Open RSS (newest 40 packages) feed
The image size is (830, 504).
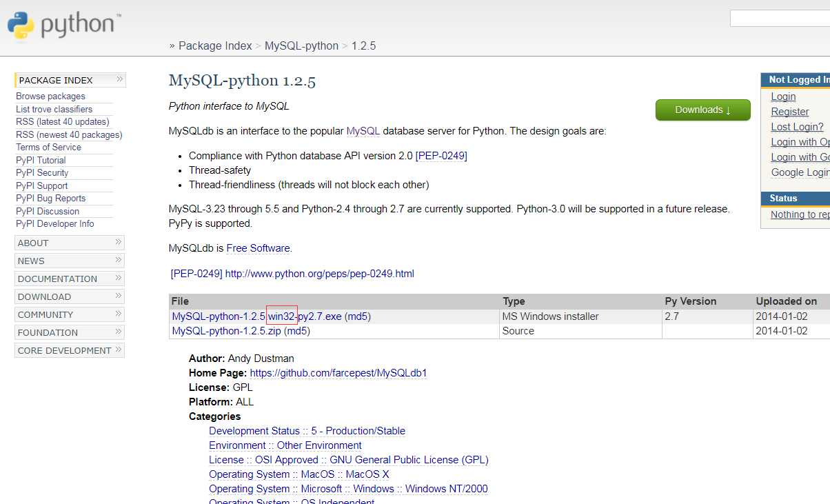(69, 134)
